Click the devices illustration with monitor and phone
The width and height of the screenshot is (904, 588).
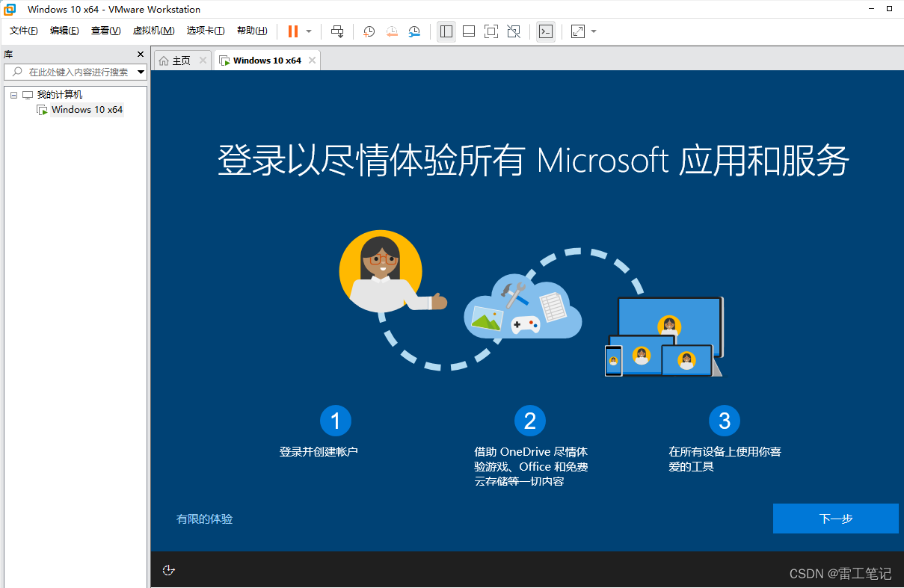point(664,336)
